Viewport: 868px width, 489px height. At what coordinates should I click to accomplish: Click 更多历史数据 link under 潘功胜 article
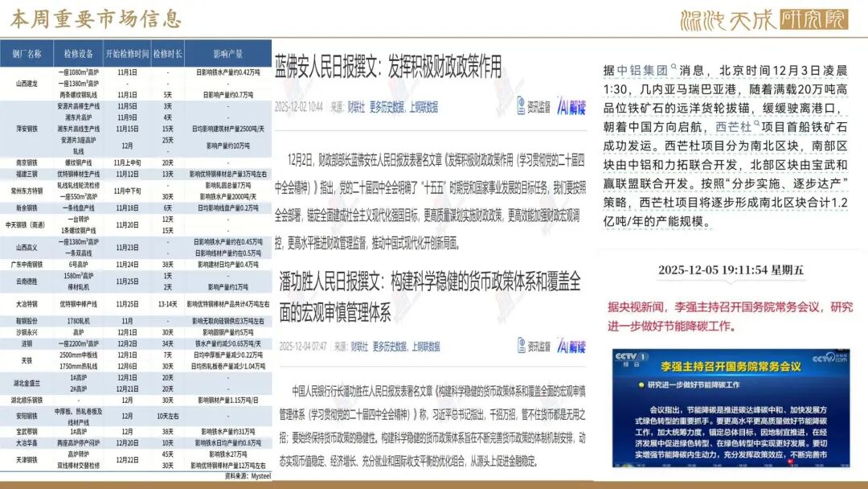(389, 347)
